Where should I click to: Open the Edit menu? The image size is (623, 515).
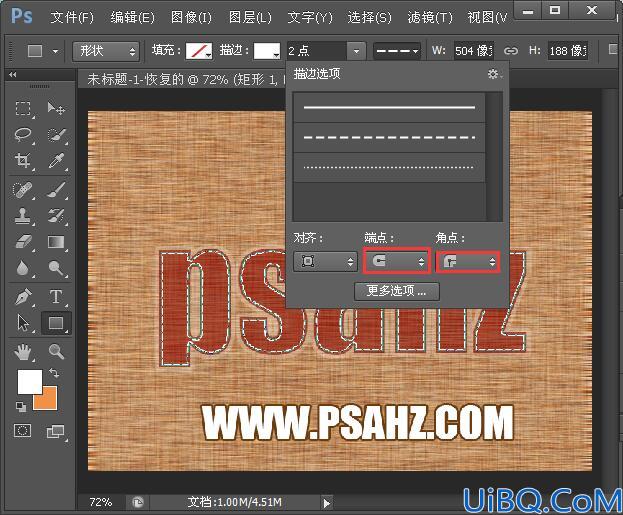click(132, 17)
